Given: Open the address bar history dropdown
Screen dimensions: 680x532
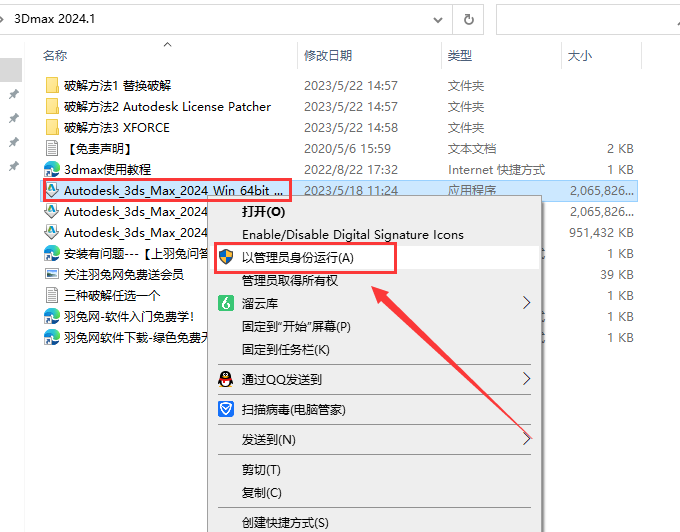Looking at the screenshot, I should click(438, 20).
